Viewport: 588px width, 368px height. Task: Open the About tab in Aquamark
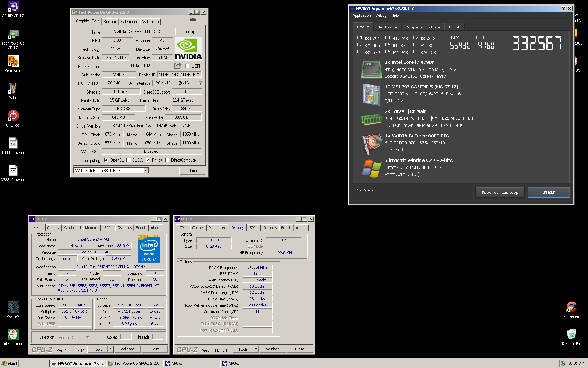coord(454,27)
